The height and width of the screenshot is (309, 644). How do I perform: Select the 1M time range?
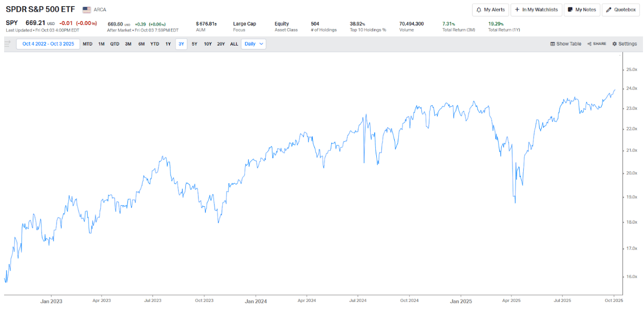click(101, 44)
